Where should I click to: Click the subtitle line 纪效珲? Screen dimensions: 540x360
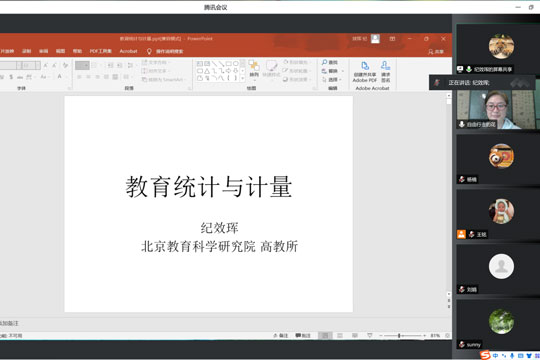(x=219, y=228)
